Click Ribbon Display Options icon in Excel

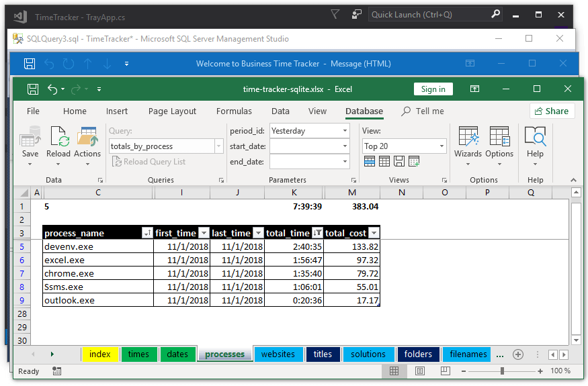point(474,89)
